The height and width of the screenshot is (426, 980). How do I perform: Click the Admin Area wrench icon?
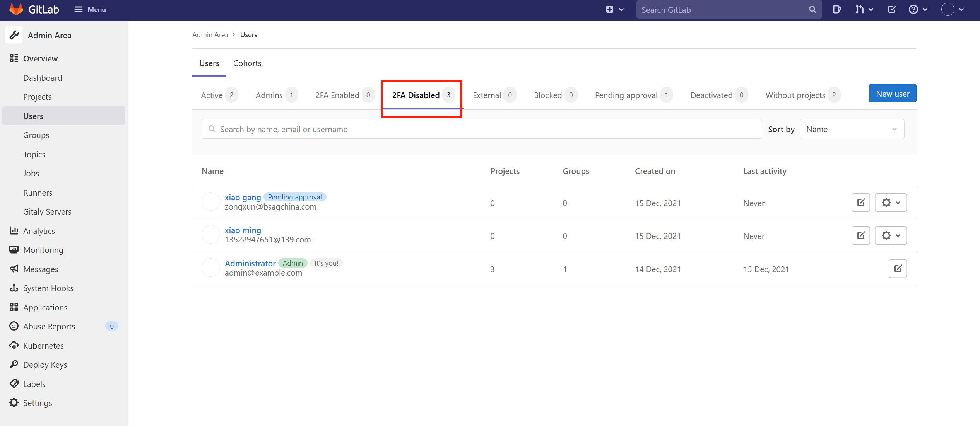(x=14, y=35)
